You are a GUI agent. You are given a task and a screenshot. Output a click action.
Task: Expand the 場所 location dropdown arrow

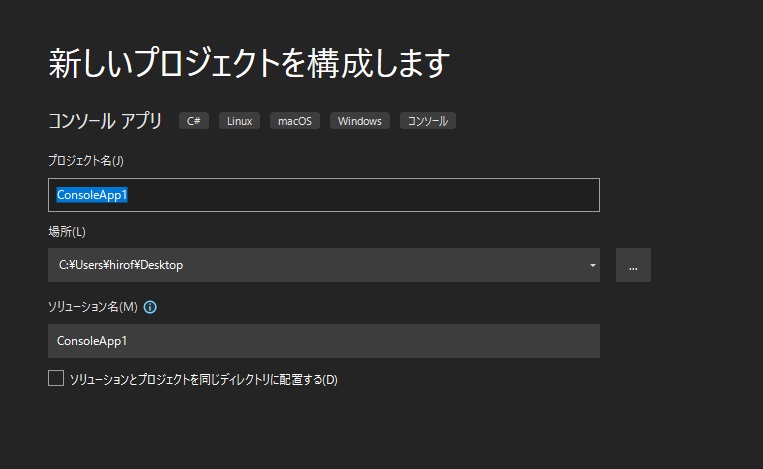[592, 266]
